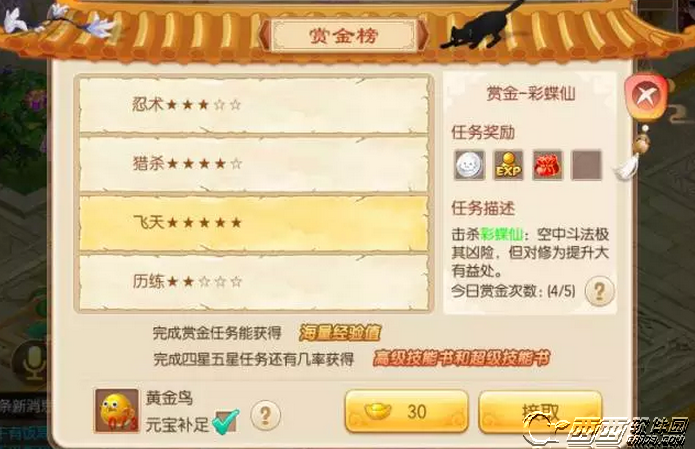695x449 pixels.
Task: Click the 高级技能书和超级技能书 text
Action: [461, 358]
